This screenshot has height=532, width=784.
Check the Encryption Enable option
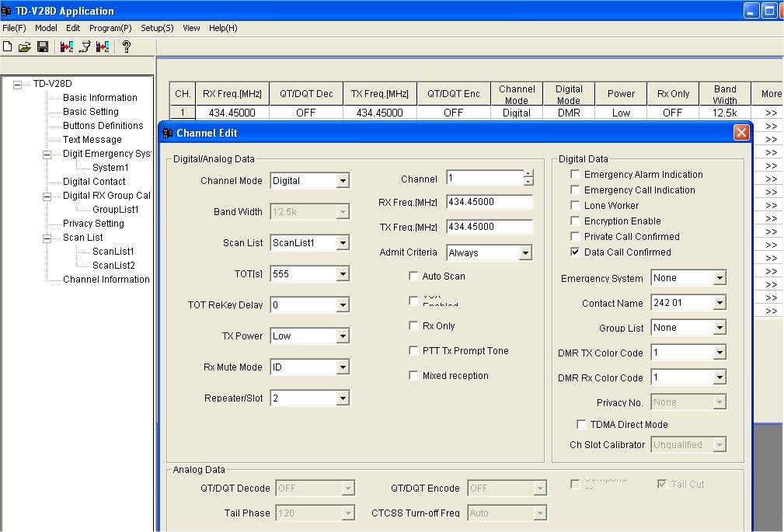575,221
